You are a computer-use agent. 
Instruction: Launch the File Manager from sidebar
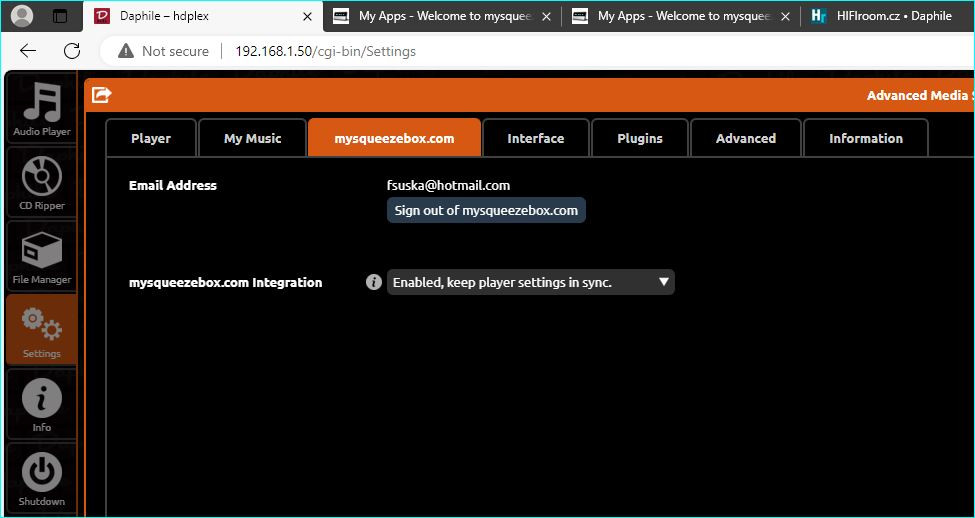pyautogui.click(x=41, y=256)
